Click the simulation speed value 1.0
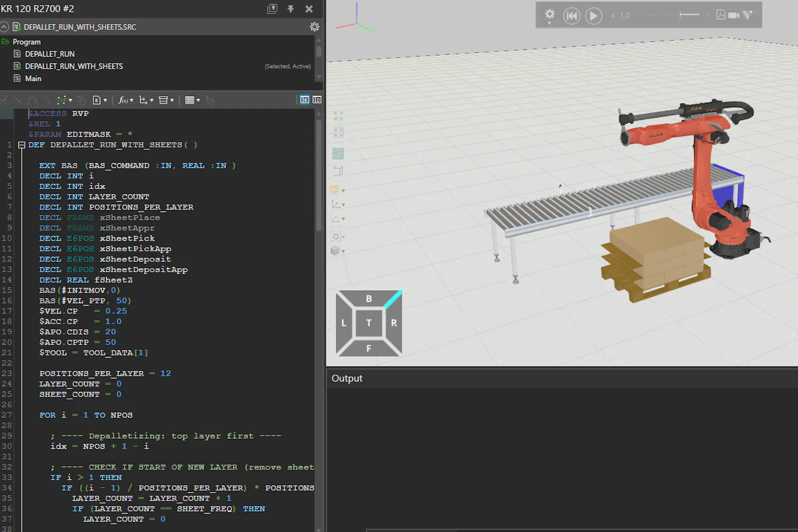The width and height of the screenshot is (798, 532). (625, 15)
